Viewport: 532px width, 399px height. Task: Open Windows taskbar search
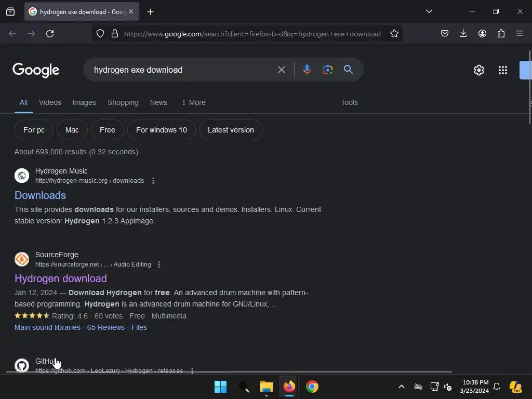click(x=244, y=387)
